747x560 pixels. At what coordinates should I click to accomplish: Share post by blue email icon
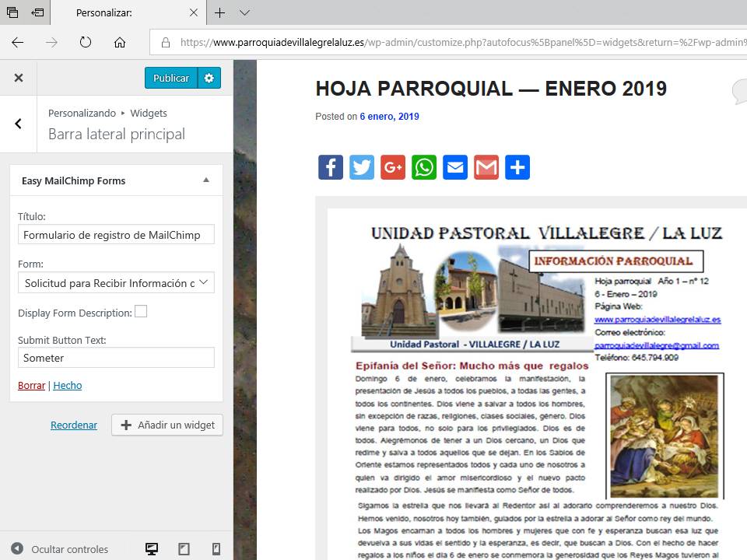(455, 167)
